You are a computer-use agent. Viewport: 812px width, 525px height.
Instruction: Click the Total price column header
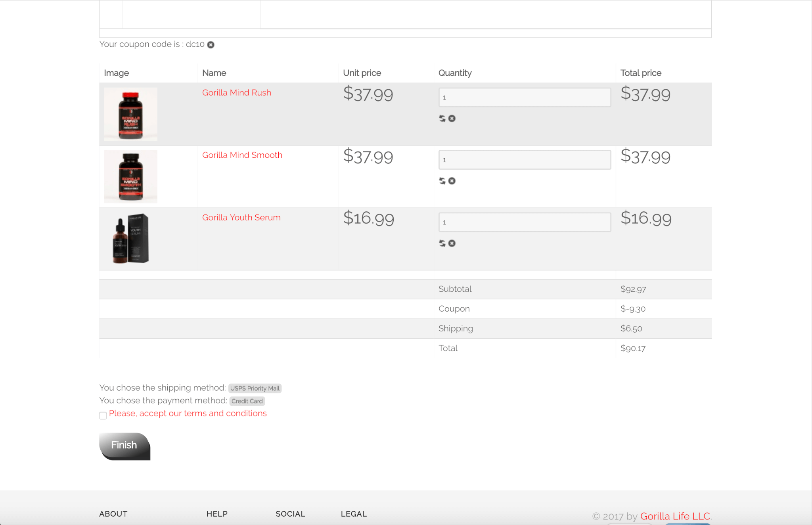coord(641,73)
